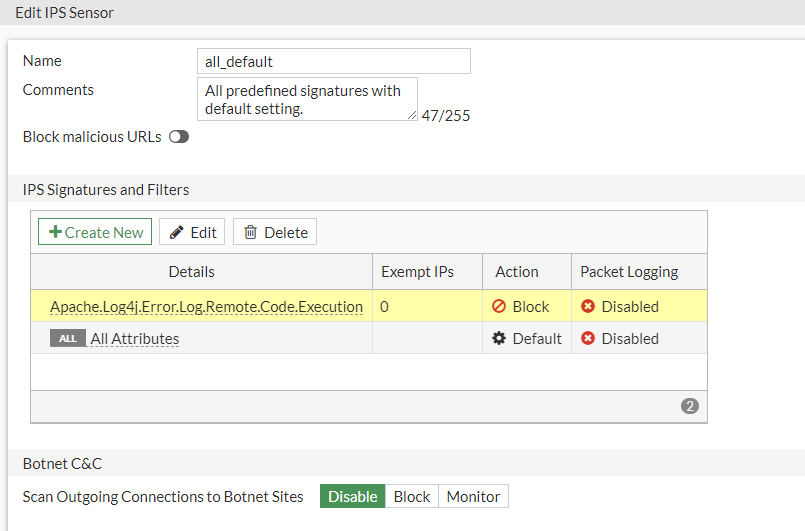The image size is (805, 531).
Task: Click the Name input field
Action: 333,61
